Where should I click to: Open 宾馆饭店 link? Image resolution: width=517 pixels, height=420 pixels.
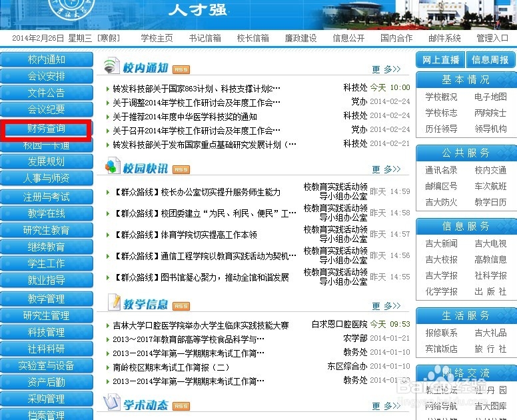[x=441, y=349]
